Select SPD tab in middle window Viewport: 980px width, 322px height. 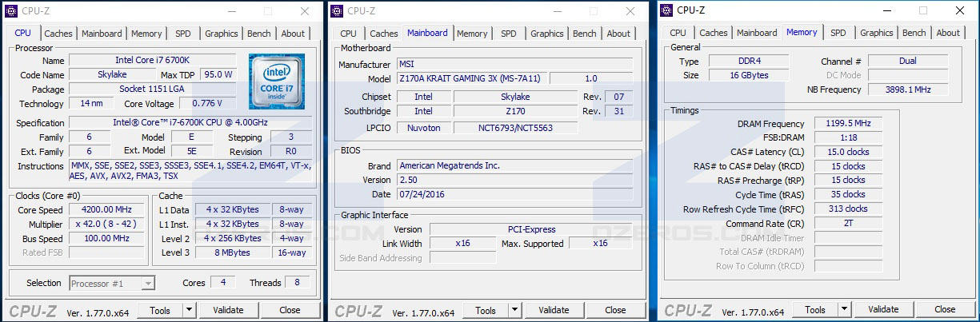509,34
